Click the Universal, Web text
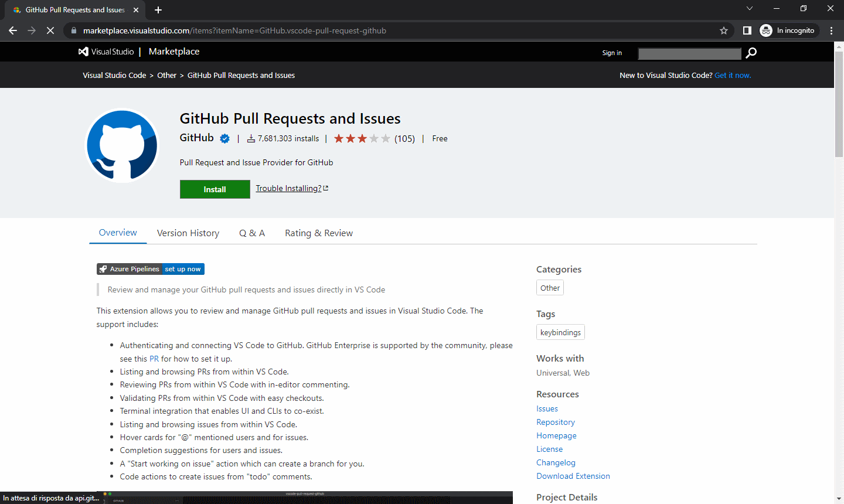The height and width of the screenshot is (504, 844). point(563,373)
